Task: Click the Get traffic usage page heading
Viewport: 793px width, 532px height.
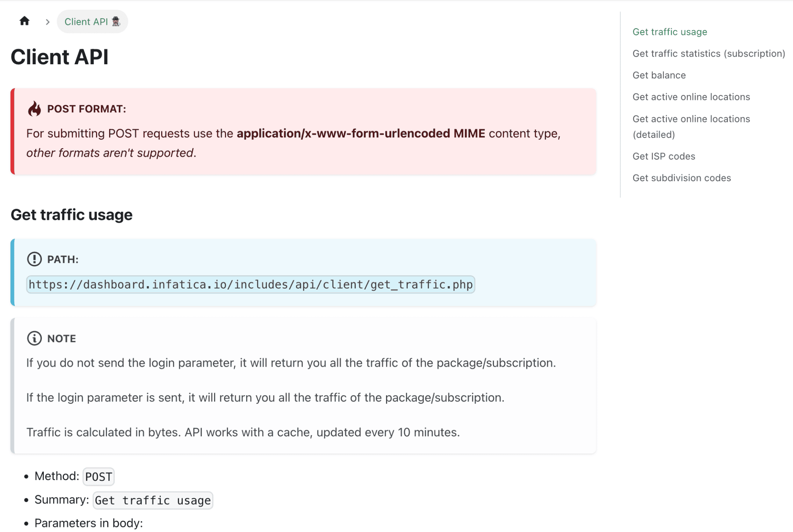Action: [72, 215]
